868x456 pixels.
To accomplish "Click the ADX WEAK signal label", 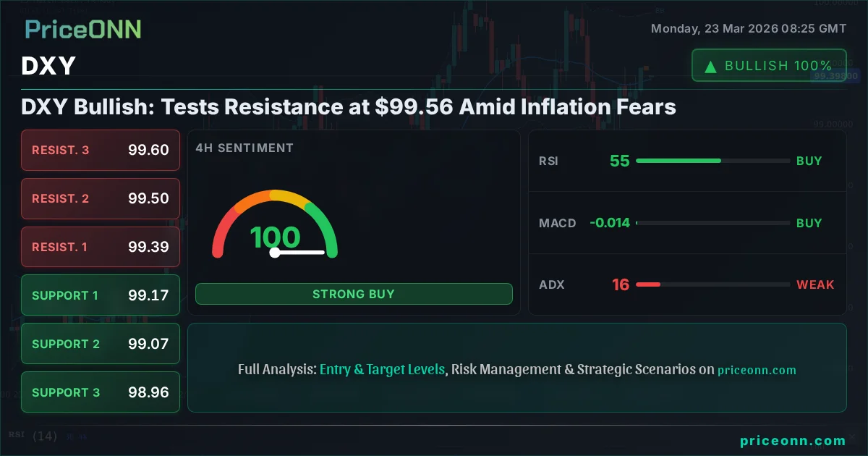I will 815,284.
